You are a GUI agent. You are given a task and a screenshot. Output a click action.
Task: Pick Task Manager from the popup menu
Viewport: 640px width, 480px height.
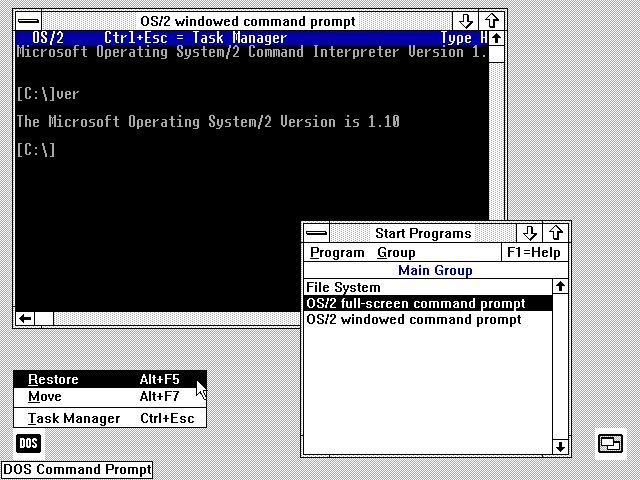(x=74, y=419)
